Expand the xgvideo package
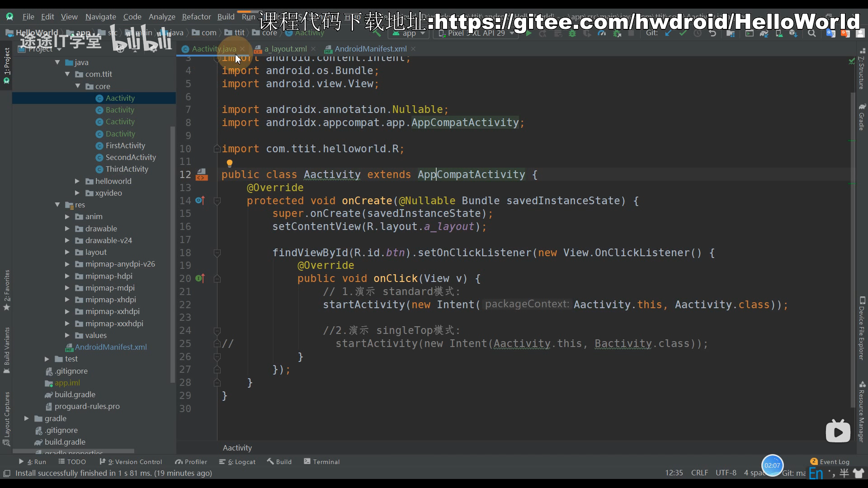This screenshot has height=488, width=868. point(77,193)
